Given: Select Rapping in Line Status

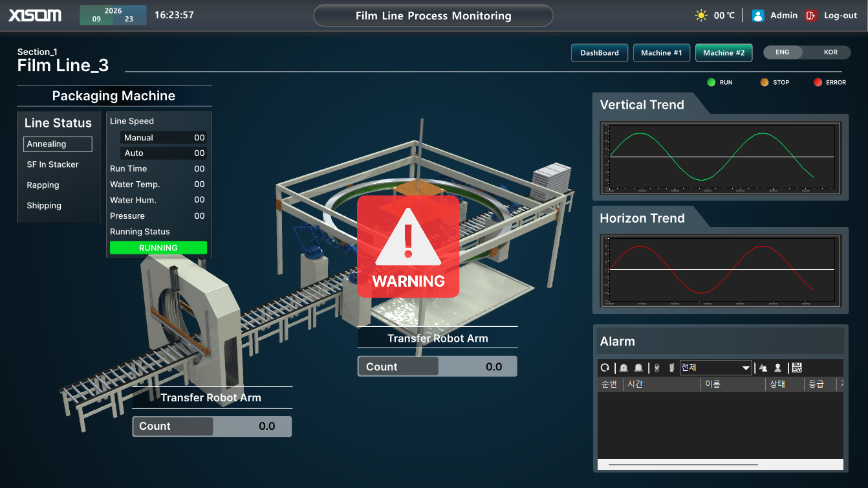Looking at the screenshot, I should [43, 185].
